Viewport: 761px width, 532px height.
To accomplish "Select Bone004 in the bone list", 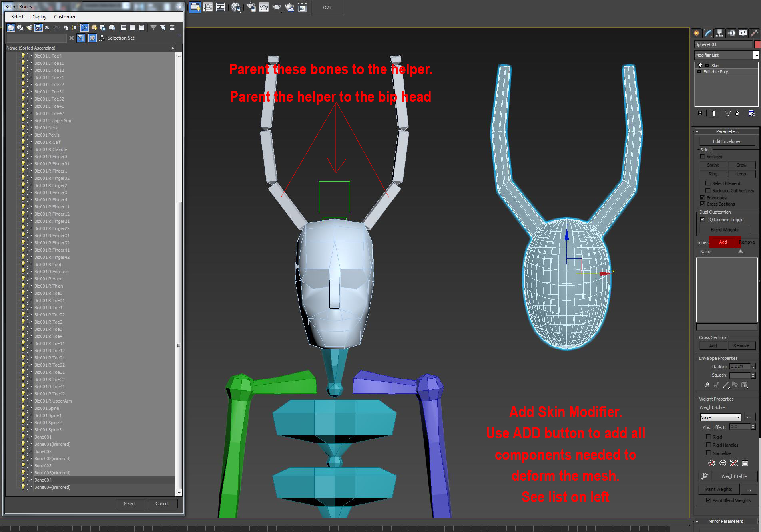I will click(x=43, y=480).
